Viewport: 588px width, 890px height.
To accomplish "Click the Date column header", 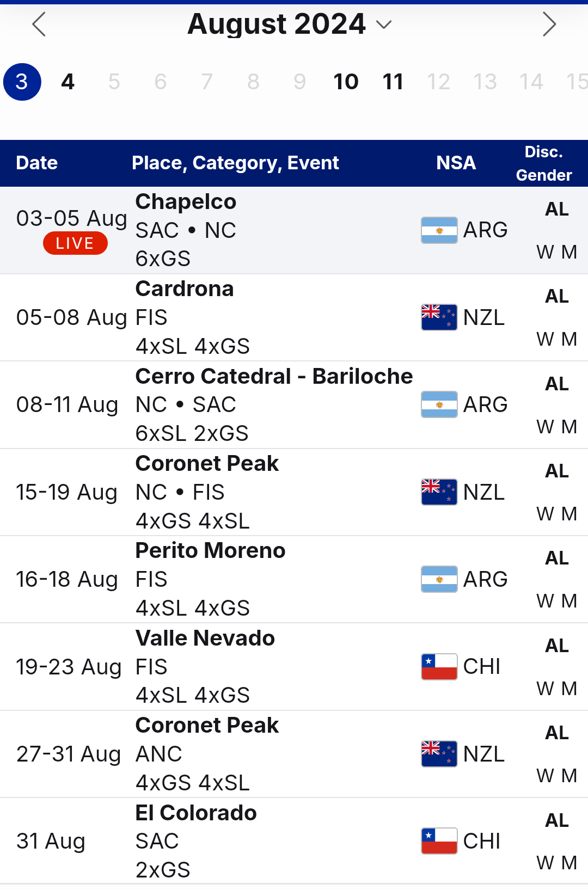I will [x=37, y=163].
